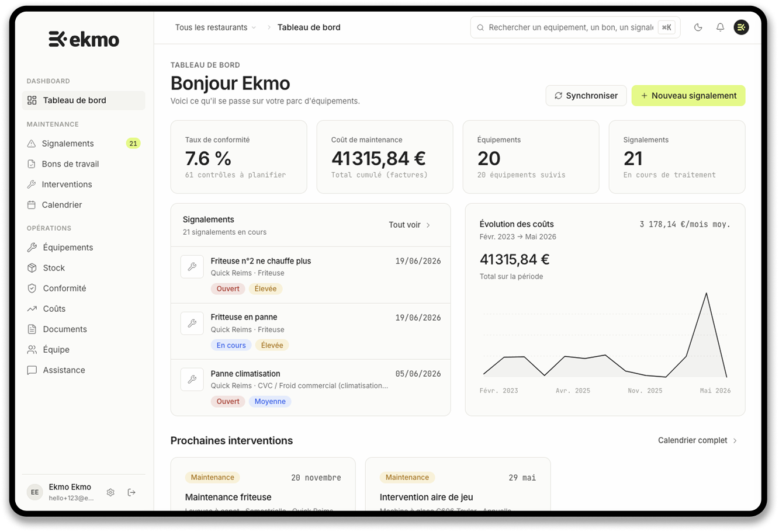The height and width of the screenshot is (532, 779).
Task: Focus the equipment search field
Action: click(x=575, y=27)
